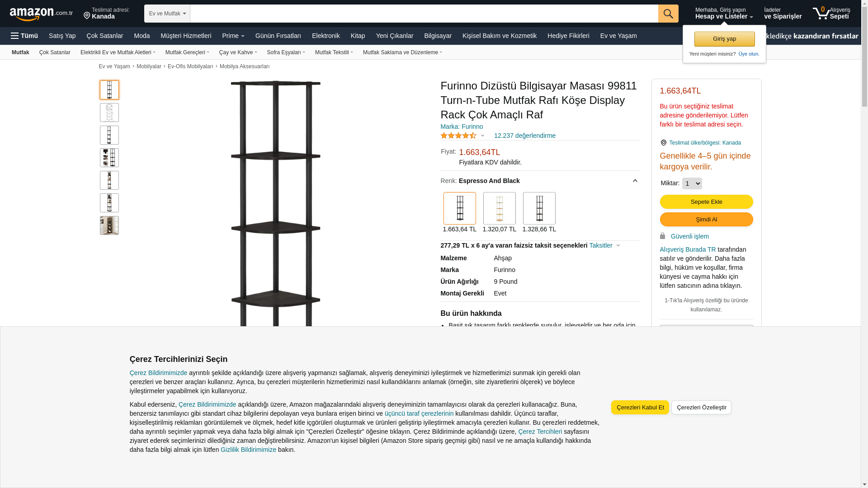This screenshot has height=488, width=868.
Task: Click the Sepete Ekle button
Action: tap(707, 202)
